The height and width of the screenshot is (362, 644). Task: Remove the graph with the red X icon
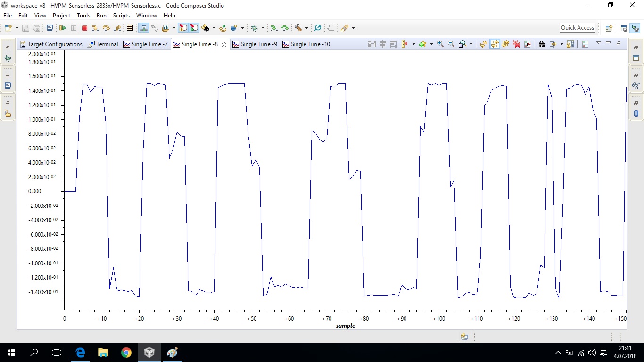tap(517, 44)
